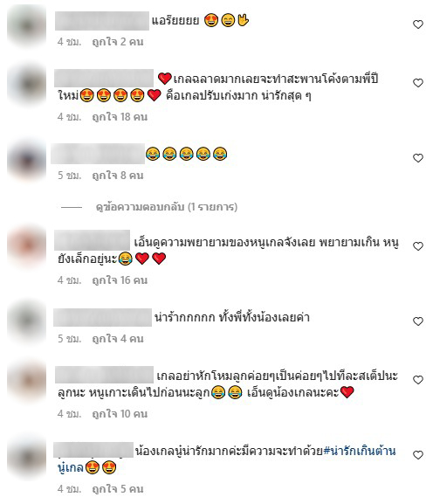Tap heart on the สะพานโค้ง comment

(417, 83)
